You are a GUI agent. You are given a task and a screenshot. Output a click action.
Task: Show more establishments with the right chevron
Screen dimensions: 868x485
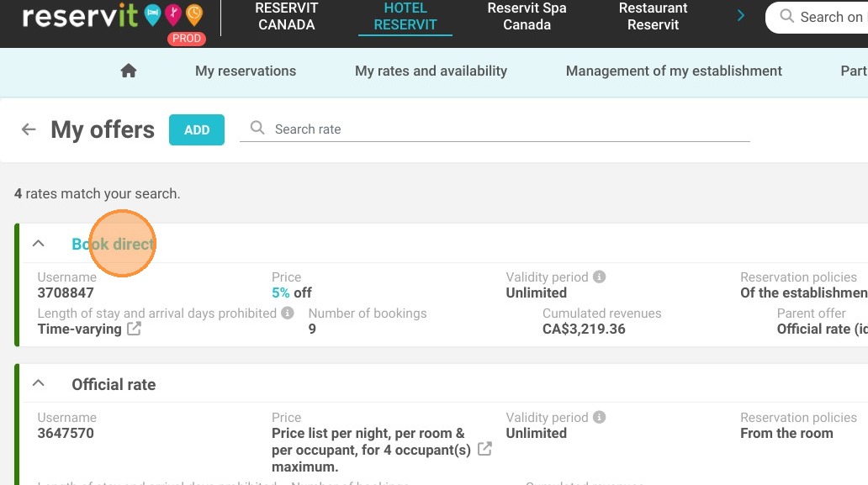[x=741, y=16]
